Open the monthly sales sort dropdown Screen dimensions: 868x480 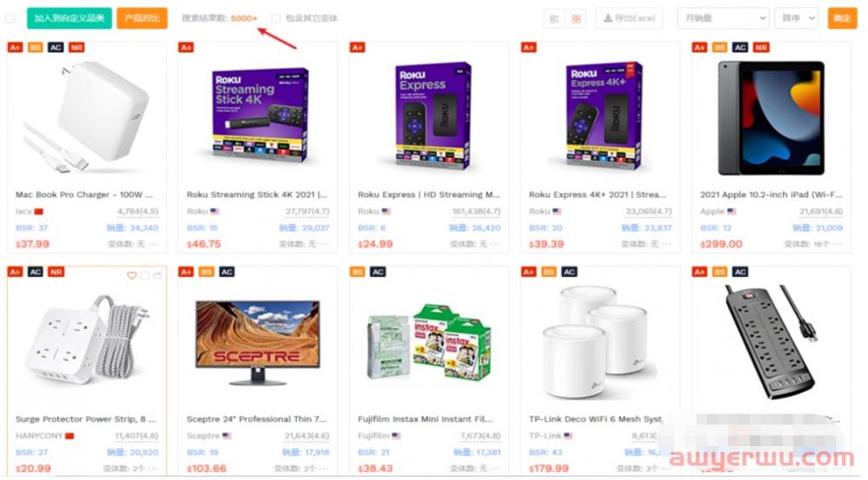[x=723, y=18]
